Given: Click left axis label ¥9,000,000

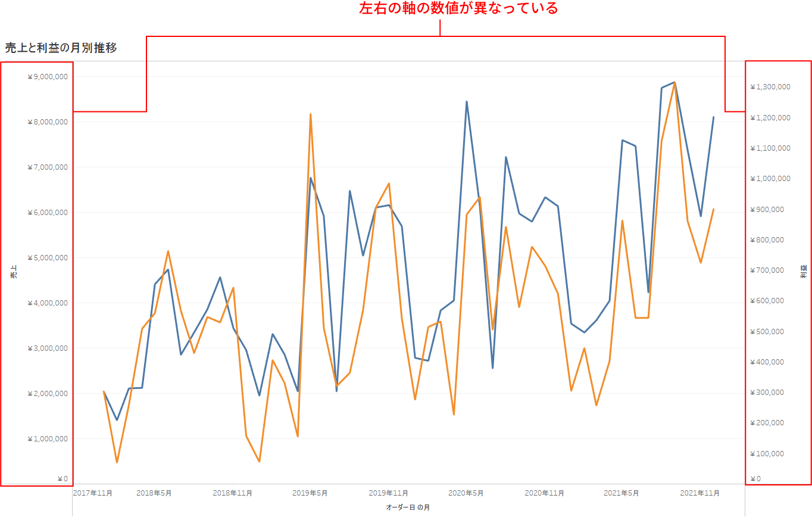Looking at the screenshot, I should coord(48,77).
